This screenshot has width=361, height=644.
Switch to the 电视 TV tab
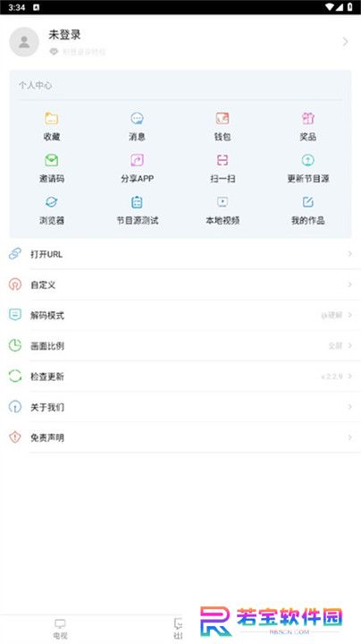pos(60,629)
